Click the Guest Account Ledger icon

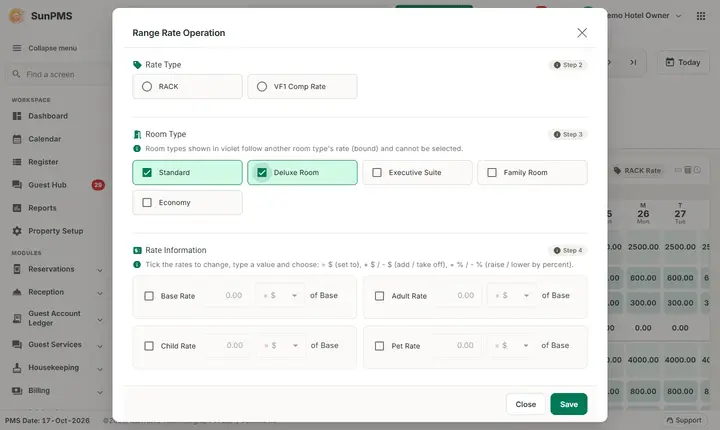point(17,318)
